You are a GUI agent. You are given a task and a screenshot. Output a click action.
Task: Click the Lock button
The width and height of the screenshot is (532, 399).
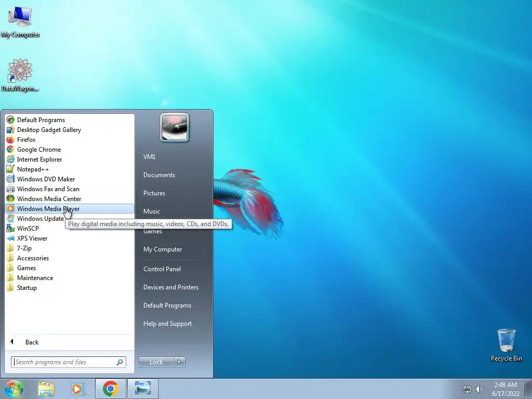[156, 362]
